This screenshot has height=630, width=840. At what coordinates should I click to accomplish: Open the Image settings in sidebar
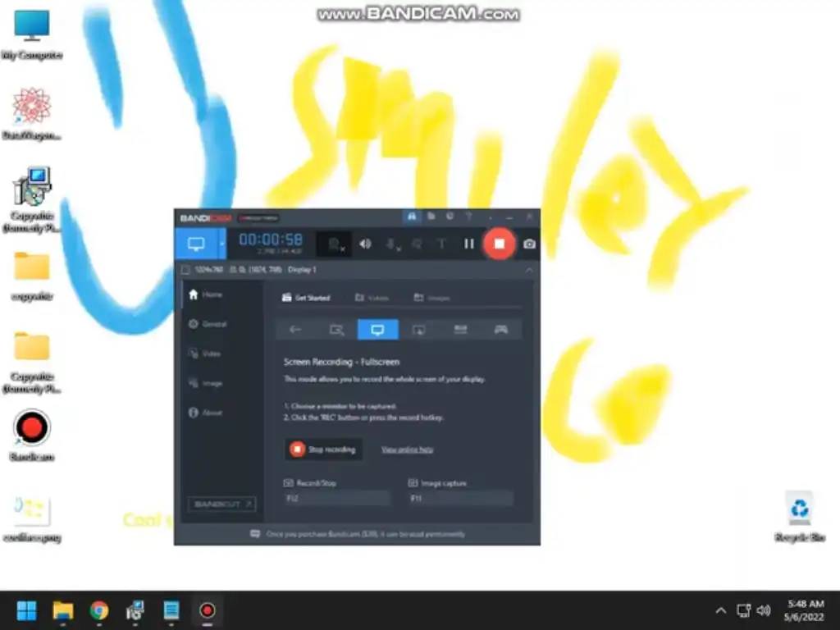[206, 383]
